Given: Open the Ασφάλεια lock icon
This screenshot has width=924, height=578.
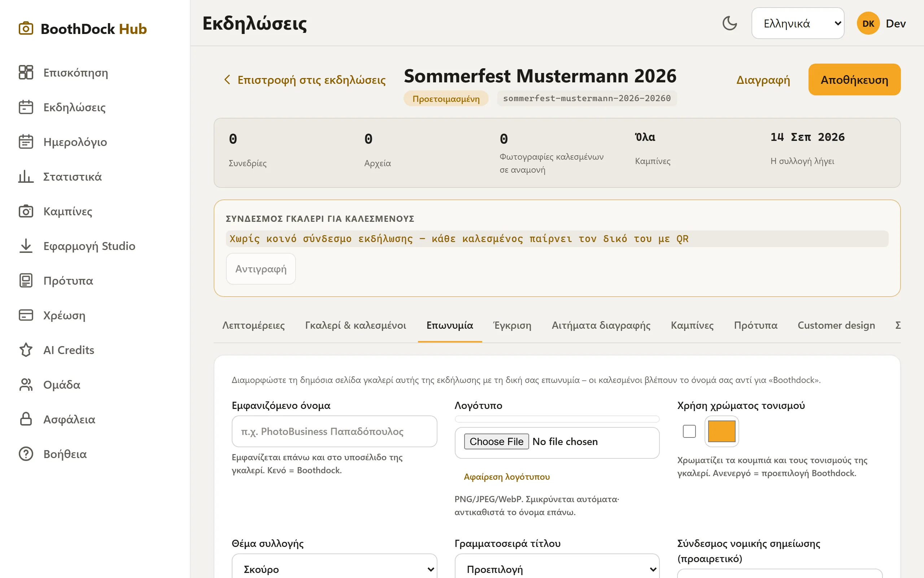Looking at the screenshot, I should pyautogui.click(x=26, y=419).
